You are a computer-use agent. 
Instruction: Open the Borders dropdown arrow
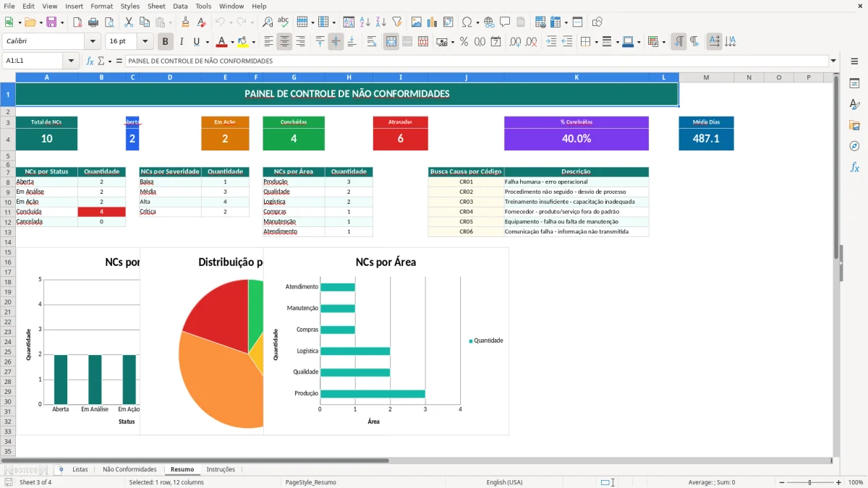(x=596, y=42)
